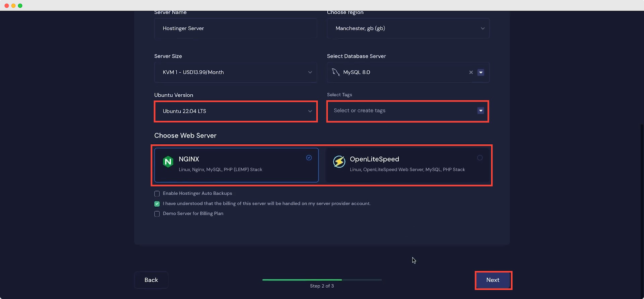Expand the Ubuntu Version dropdown
This screenshot has height=299, width=644.
click(236, 111)
